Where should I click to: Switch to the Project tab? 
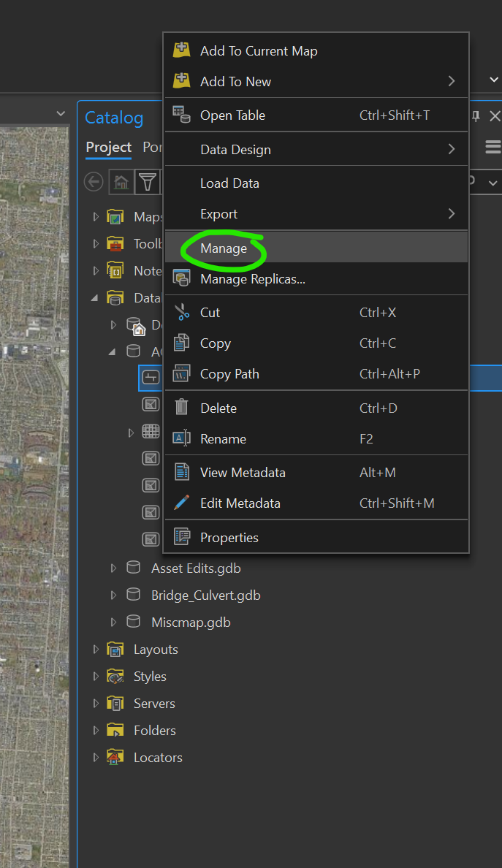tap(108, 147)
